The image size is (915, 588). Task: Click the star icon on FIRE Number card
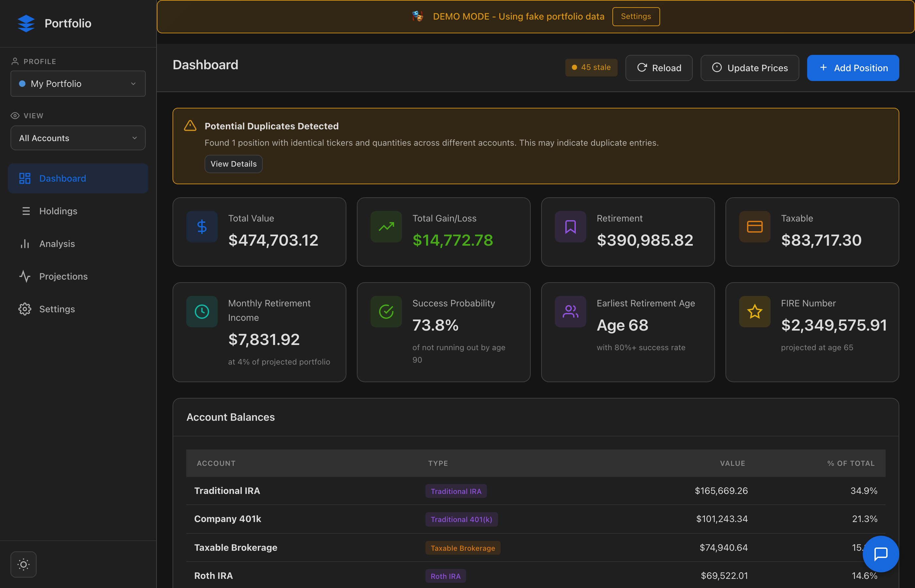click(755, 312)
